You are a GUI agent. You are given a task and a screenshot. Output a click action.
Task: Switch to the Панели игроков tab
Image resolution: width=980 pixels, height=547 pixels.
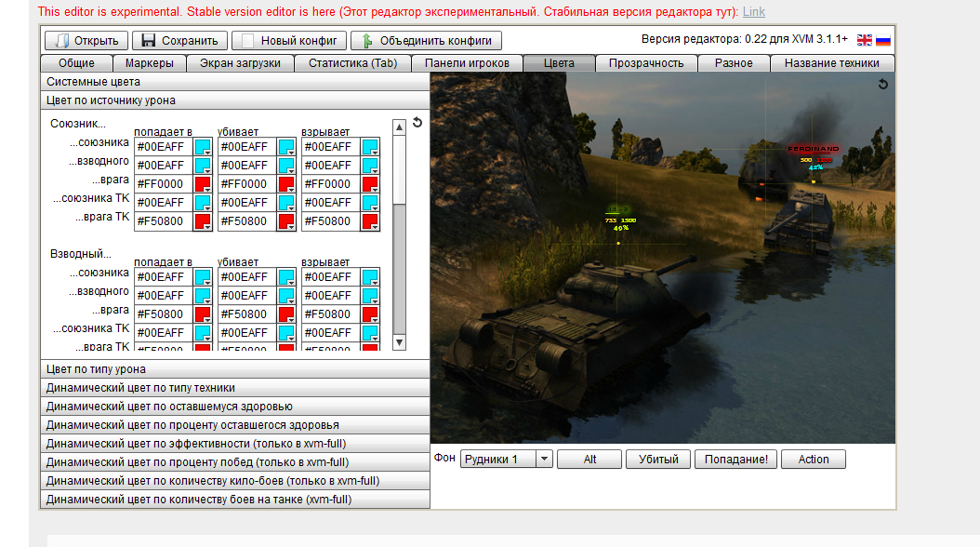pos(467,63)
